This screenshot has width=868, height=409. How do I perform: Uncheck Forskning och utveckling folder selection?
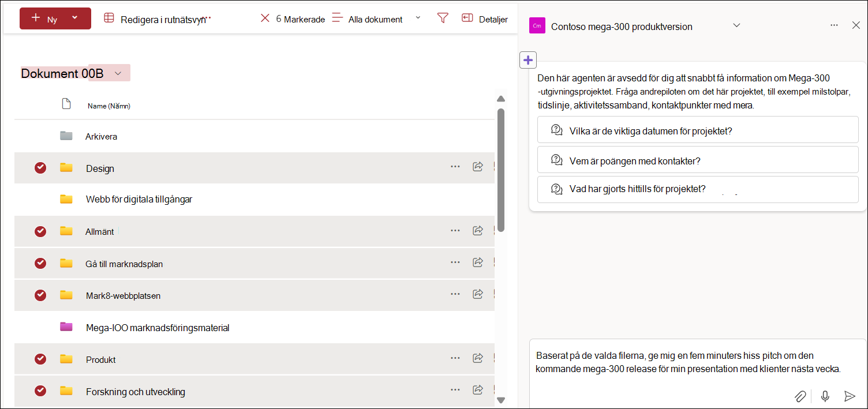(x=40, y=391)
